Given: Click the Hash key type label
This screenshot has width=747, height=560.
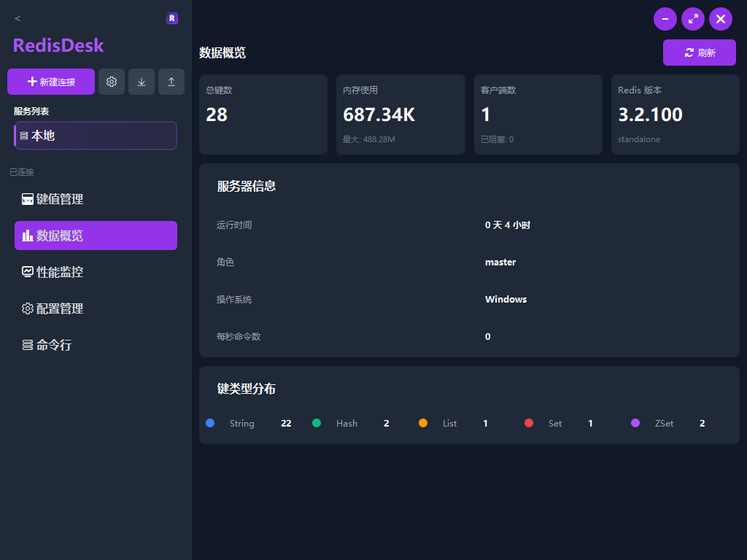Looking at the screenshot, I should coord(347,424).
